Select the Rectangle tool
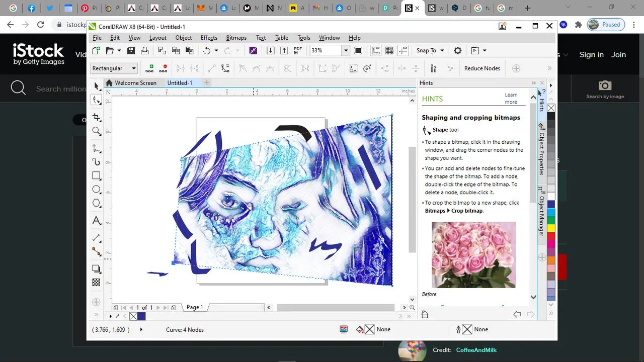 coord(97,175)
